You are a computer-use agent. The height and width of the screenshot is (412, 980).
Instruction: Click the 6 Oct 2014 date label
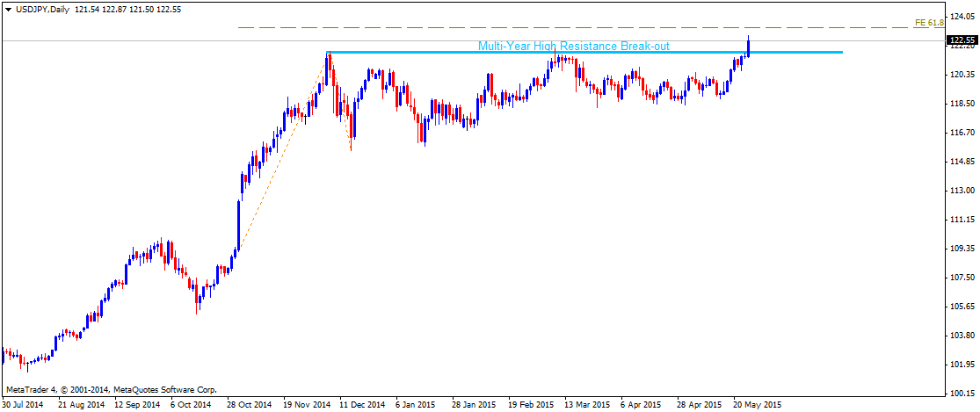click(x=190, y=405)
